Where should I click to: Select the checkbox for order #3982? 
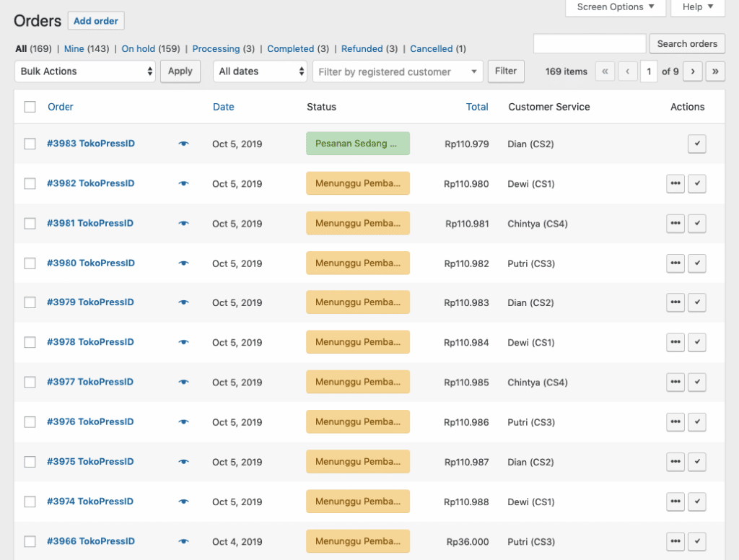tap(30, 183)
